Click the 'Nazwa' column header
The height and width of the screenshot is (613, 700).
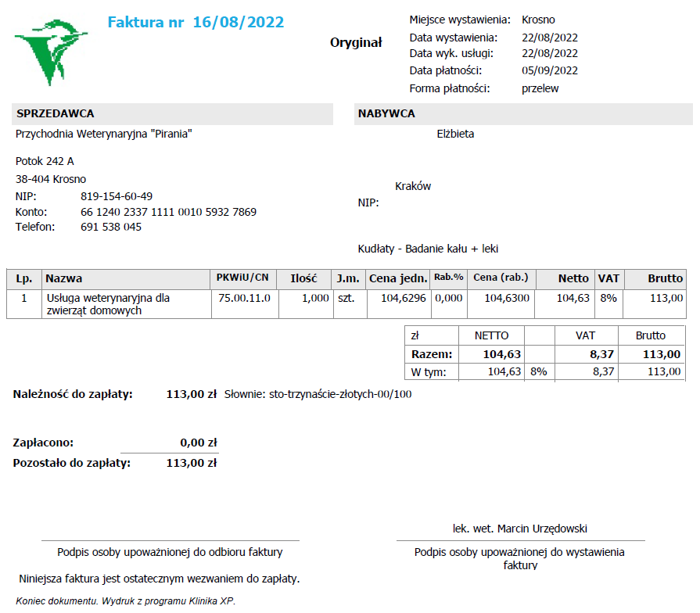[x=64, y=278]
